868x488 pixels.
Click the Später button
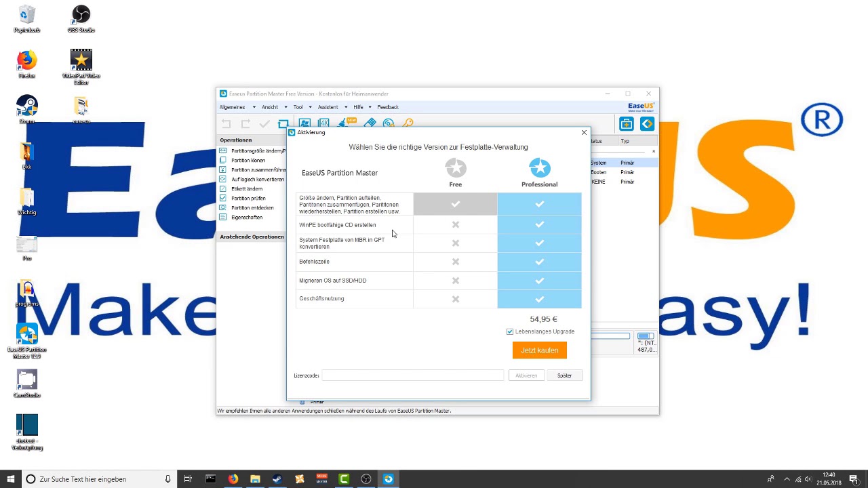564,375
